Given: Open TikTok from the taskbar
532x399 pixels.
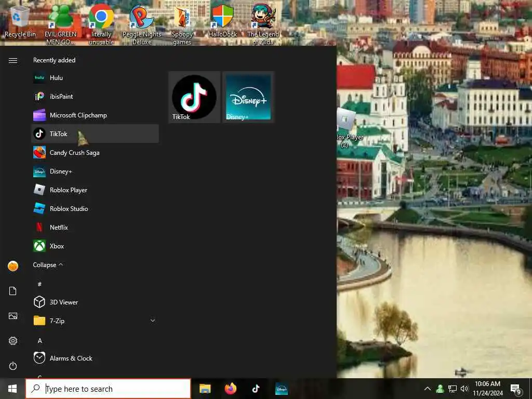Looking at the screenshot, I should (256, 389).
